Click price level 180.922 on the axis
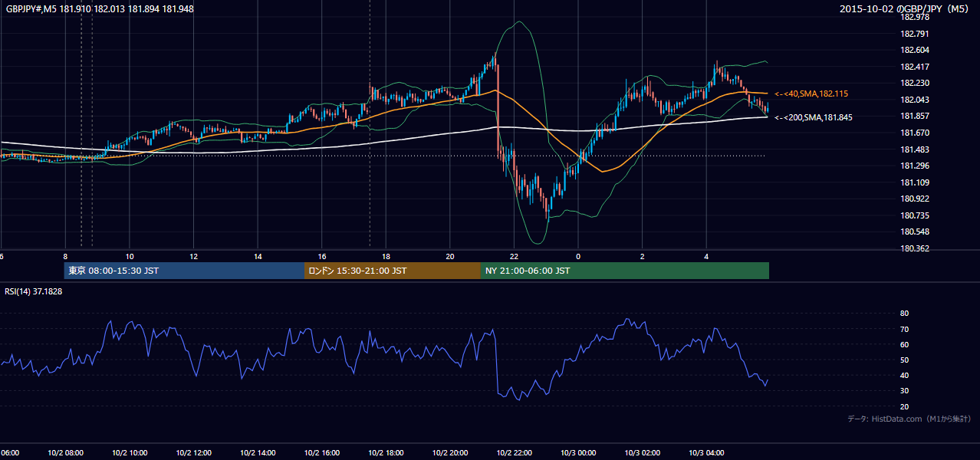Image resolution: width=980 pixels, height=460 pixels. click(915, 199)
